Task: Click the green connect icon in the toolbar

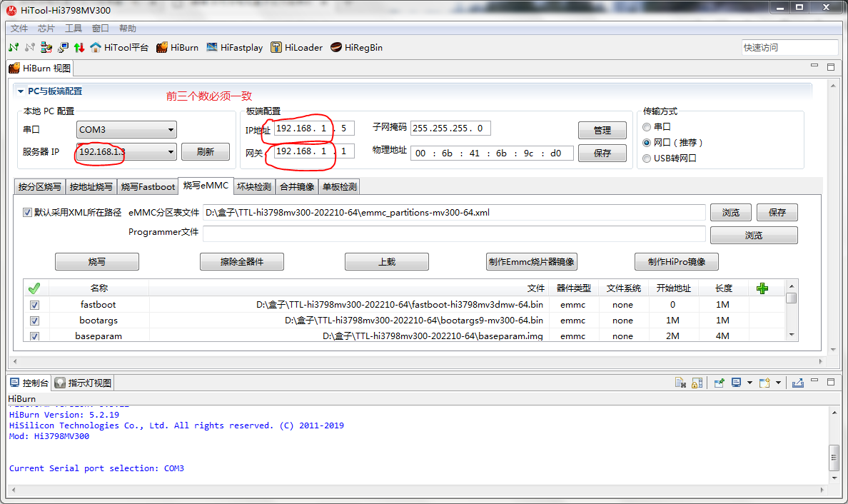Action: click(13, 47)
